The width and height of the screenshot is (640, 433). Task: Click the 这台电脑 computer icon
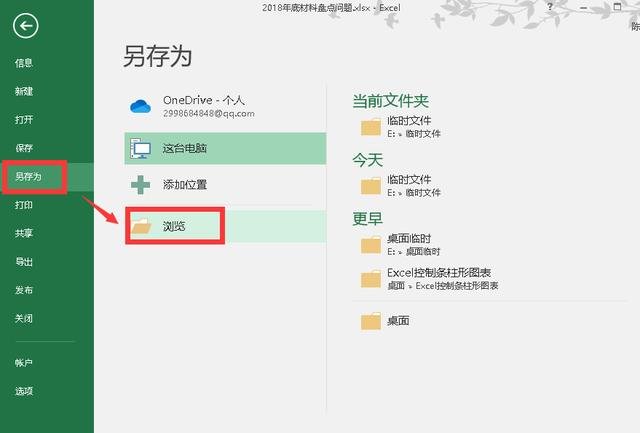pos(140,148)
